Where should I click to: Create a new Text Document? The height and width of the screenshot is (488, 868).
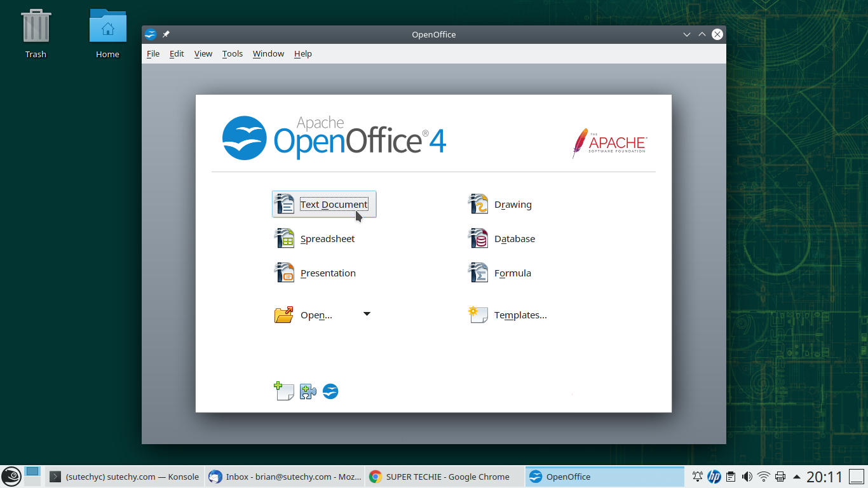(324, 204)
